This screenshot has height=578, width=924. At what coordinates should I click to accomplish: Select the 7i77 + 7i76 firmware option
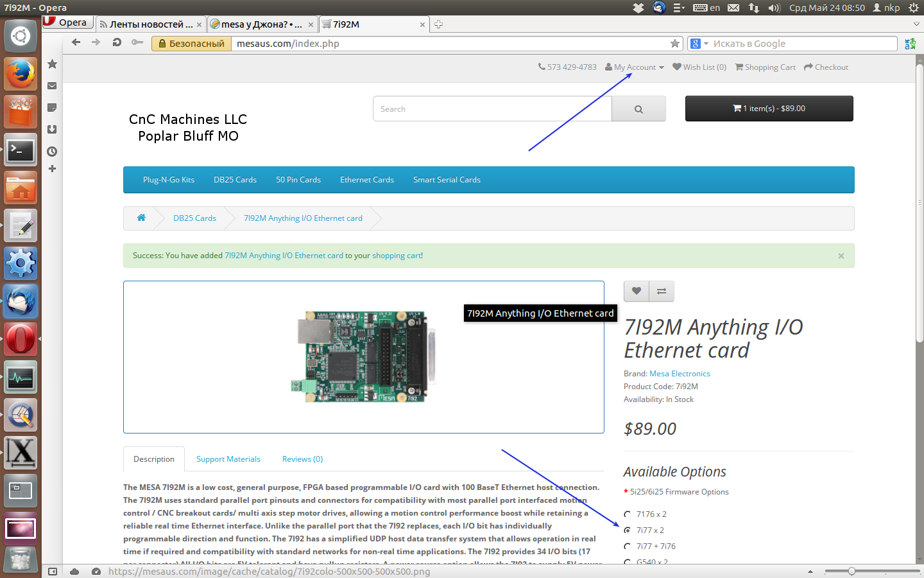tap(628, 547)
